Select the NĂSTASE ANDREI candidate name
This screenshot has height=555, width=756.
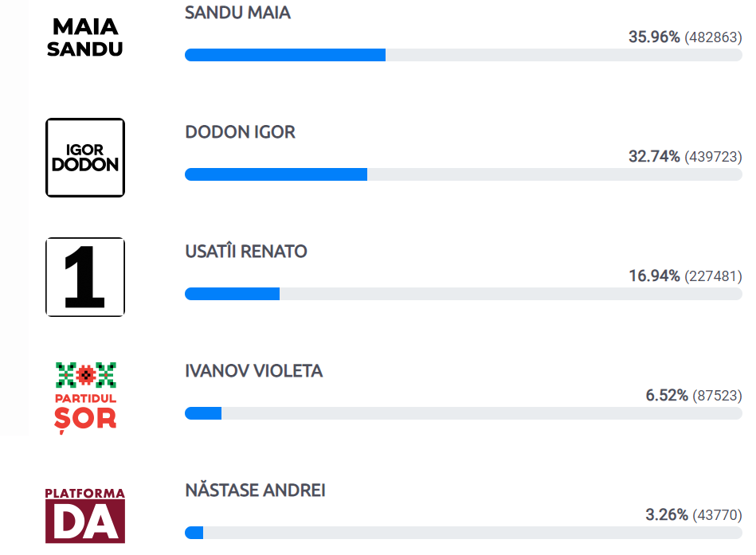(255, 491)
